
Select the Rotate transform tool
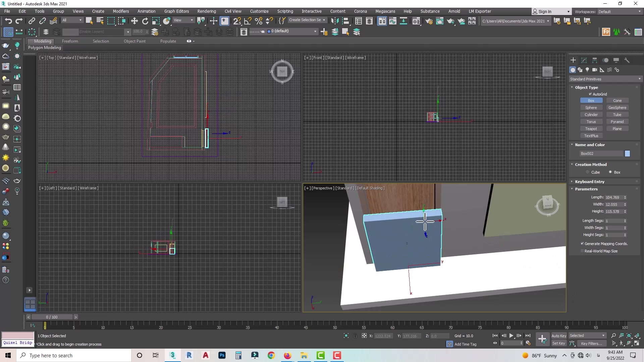[x=145, y=21]
